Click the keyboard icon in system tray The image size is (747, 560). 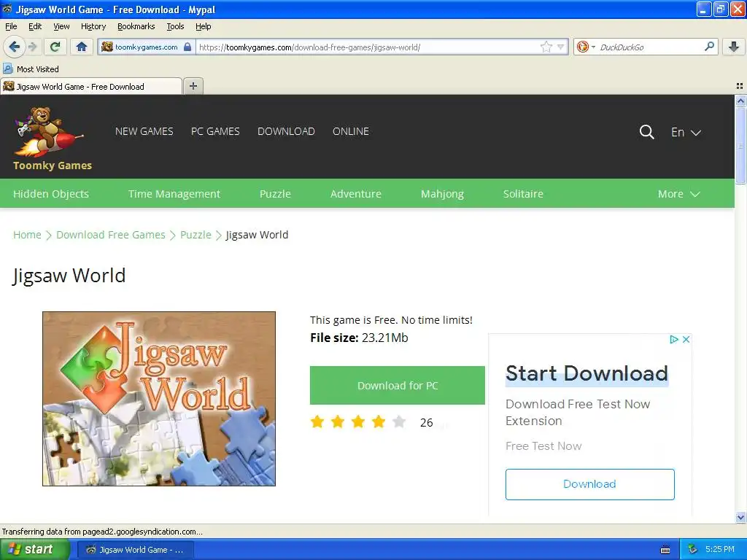[665, 550]
